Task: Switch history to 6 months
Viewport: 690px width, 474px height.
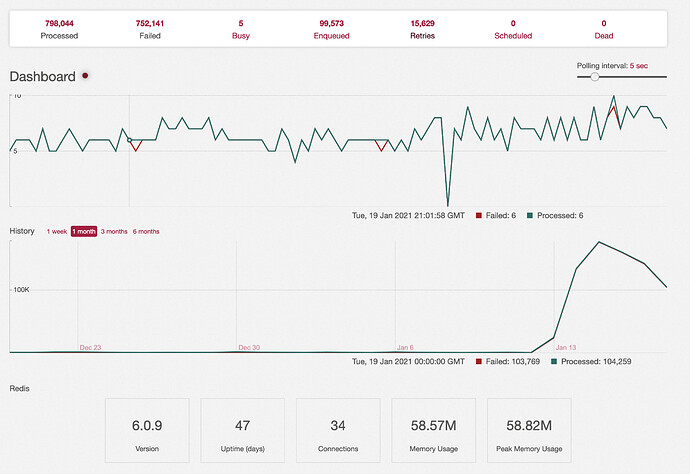Action: [146, 231]
